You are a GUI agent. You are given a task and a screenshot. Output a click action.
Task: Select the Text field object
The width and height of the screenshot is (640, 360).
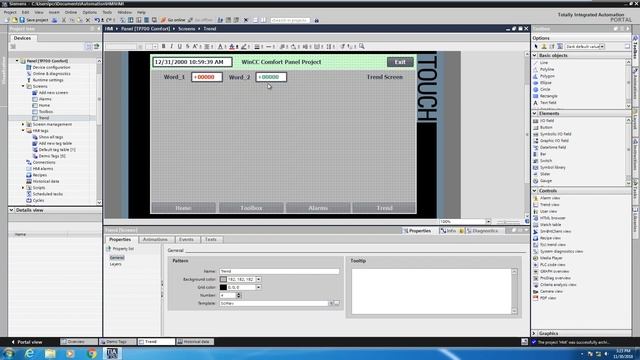[x=548, y=102]
